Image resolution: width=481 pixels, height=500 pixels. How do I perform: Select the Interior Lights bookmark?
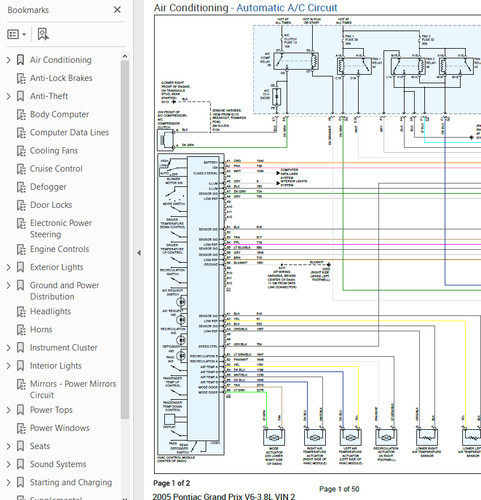tap(56, 366)
